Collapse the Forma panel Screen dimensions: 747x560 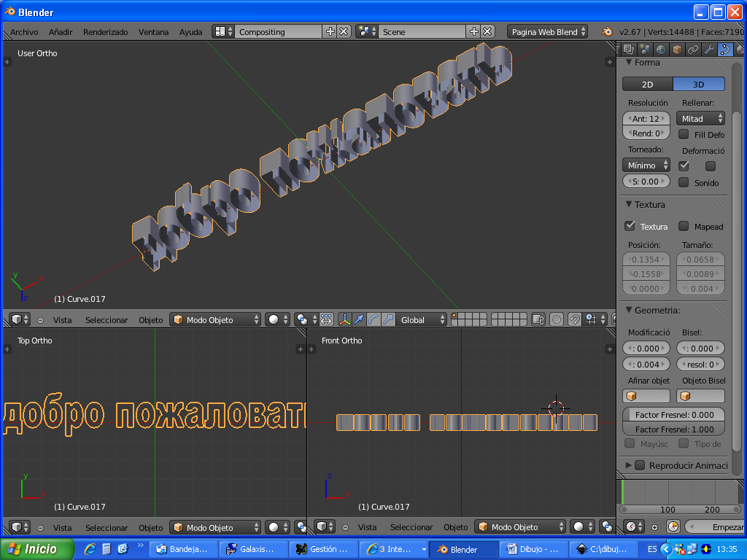629,63
